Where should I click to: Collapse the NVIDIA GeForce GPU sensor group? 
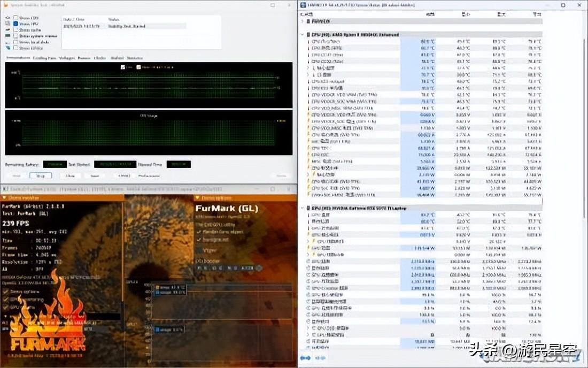303,208
